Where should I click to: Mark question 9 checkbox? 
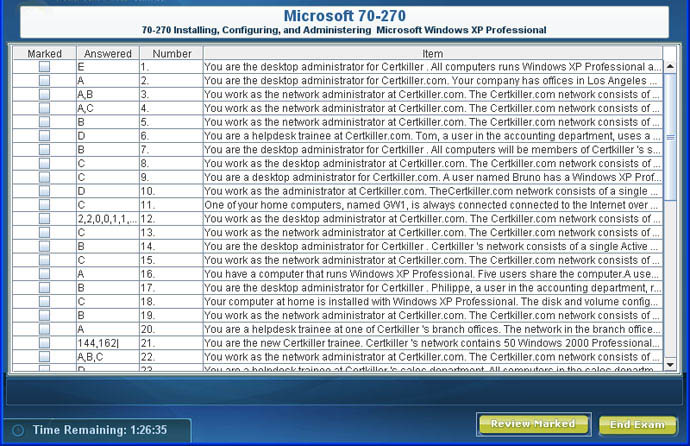tap(44, 177)
